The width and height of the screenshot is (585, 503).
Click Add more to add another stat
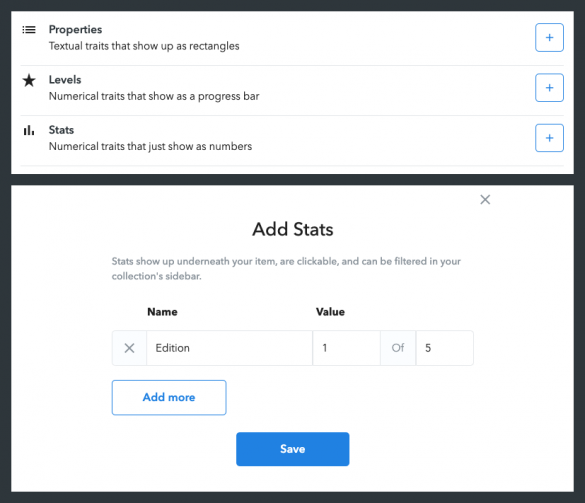pos(169,397)
